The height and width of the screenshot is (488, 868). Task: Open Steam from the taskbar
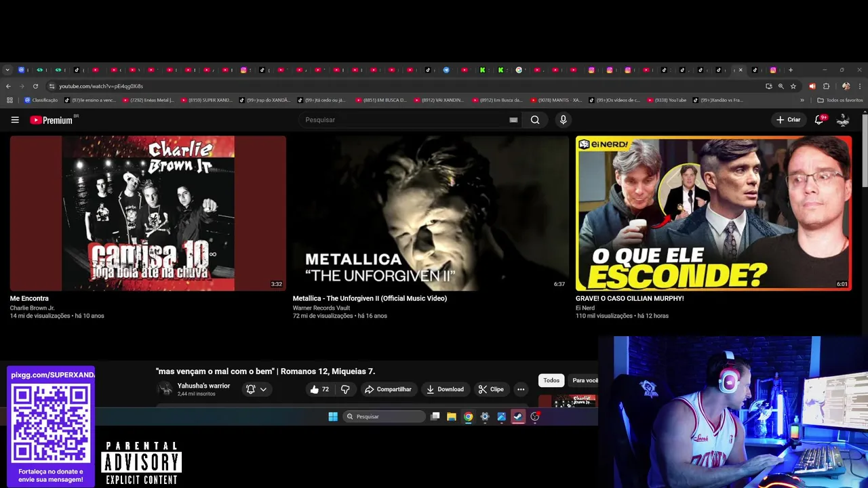tap(518, 417)
